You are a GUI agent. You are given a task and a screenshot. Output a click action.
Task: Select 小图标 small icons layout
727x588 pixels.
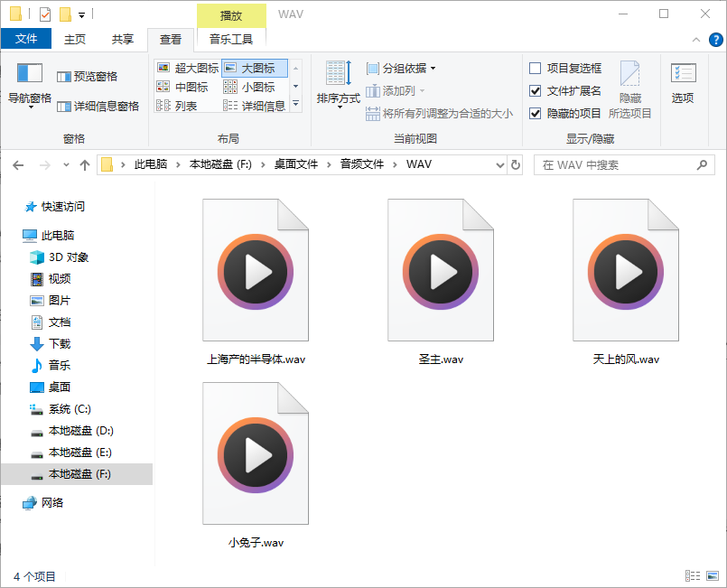(x=249, y=88)
